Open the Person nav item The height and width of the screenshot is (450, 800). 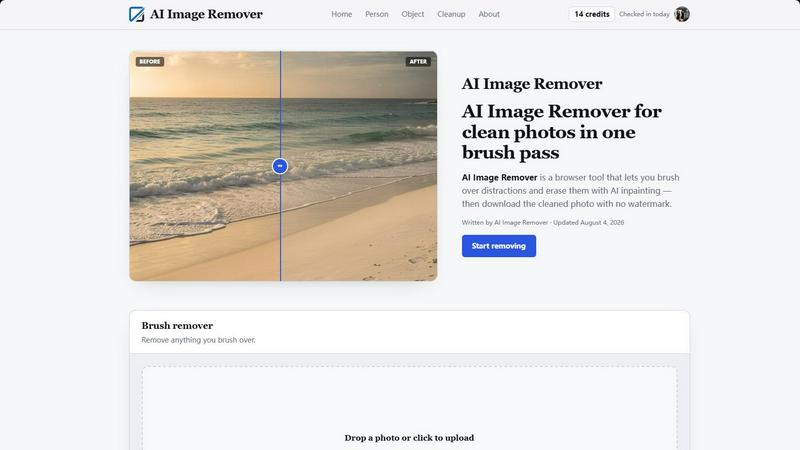pyautogui.click(x=377, y=14)
